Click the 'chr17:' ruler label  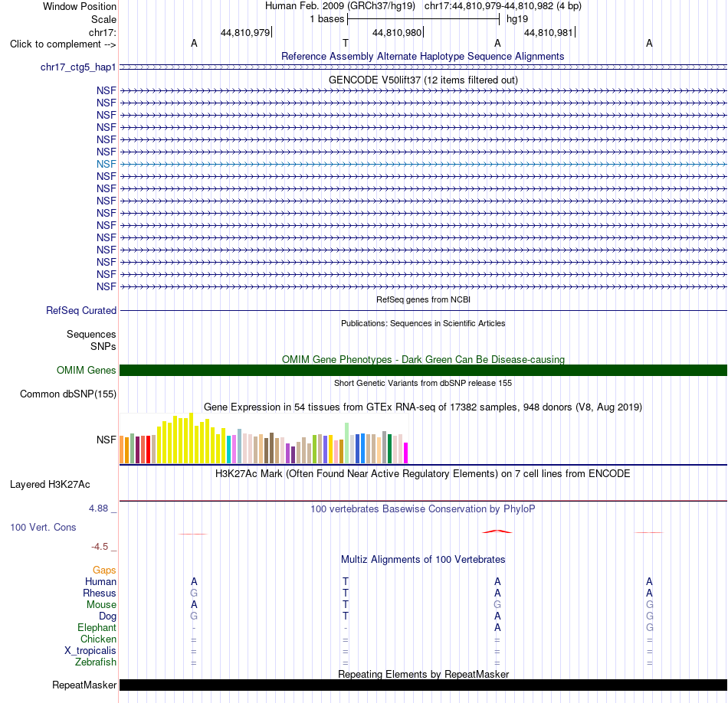(x=102, y=32)
